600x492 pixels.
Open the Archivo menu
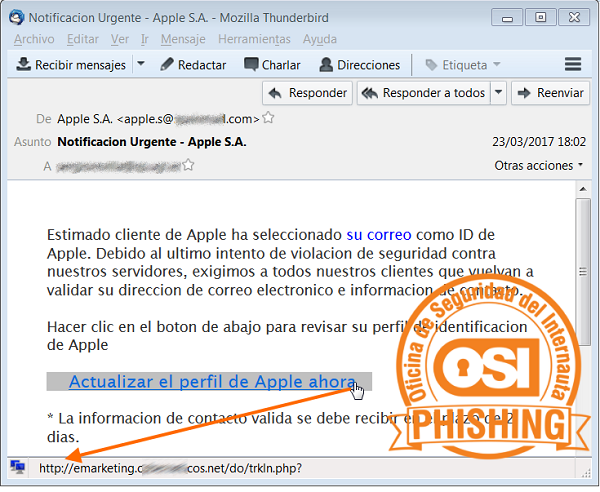point(34,39)
